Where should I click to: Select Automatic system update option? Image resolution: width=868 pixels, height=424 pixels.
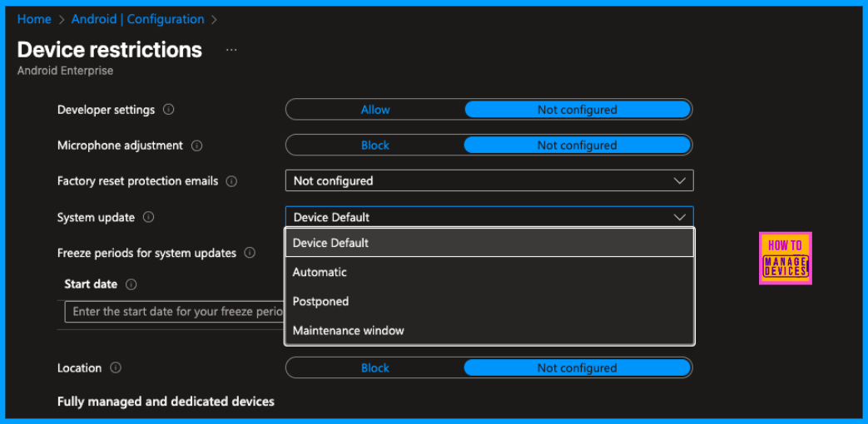pyautogui.click(x=489, y=272)
